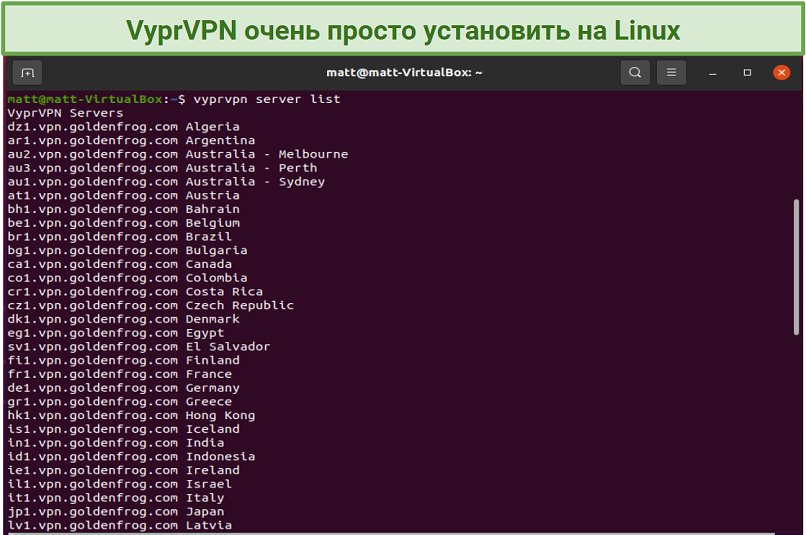Screen dimensions: 806x535
Task: Select the cz1 Czech Republic line
Action: 151,306
